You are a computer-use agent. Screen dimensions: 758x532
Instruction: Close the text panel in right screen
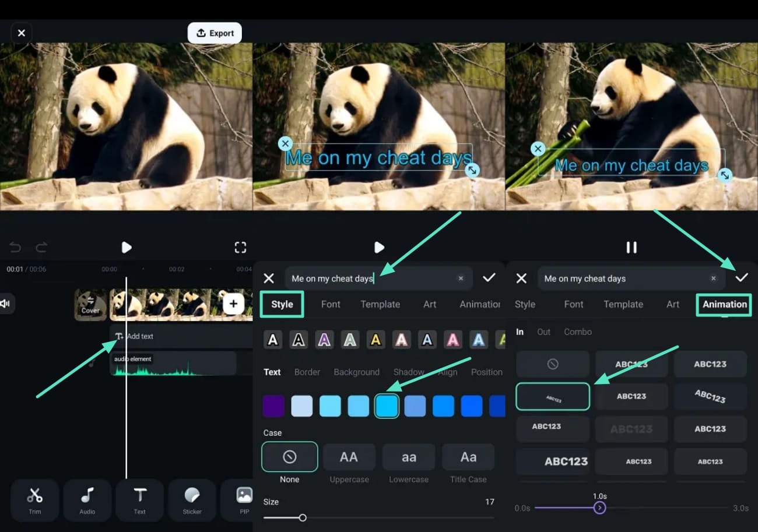[522, 279]
